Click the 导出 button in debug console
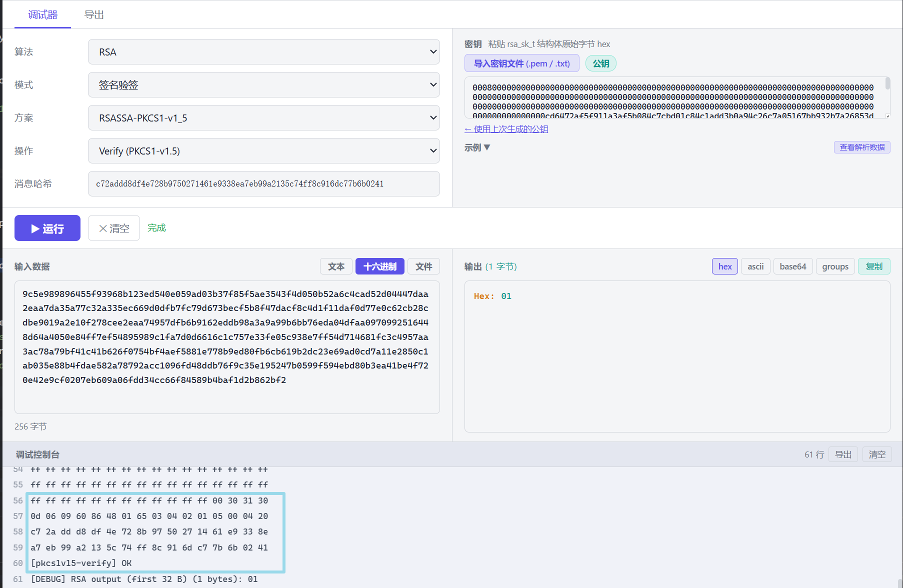903x588 pixels. (x=843, y=454)
